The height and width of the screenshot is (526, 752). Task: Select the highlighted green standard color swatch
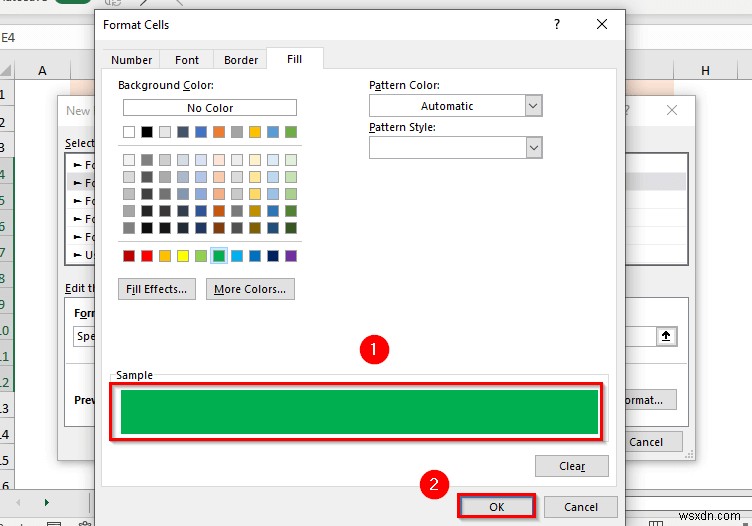(219, 256)
